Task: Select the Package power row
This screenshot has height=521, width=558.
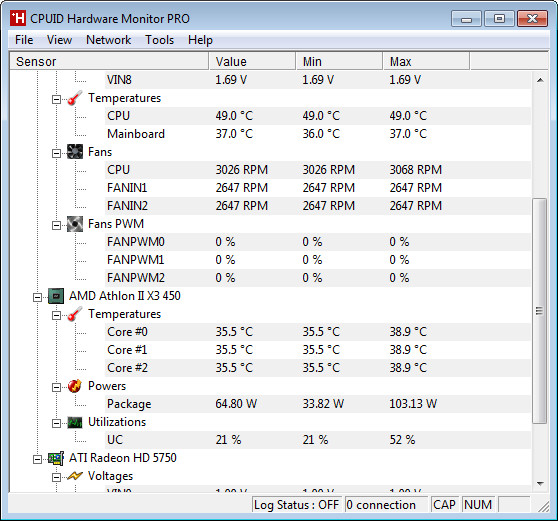Action: (x=270, y=404)
